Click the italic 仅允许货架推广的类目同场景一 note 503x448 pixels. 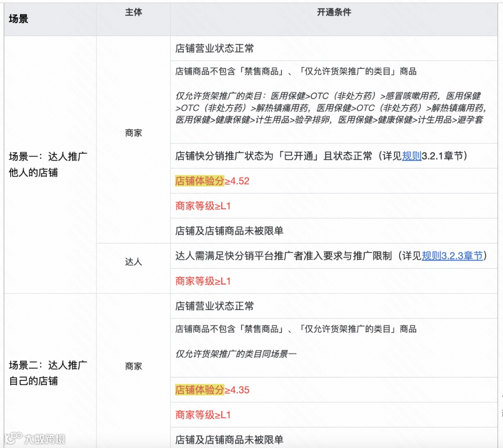[x=236, y=354]
